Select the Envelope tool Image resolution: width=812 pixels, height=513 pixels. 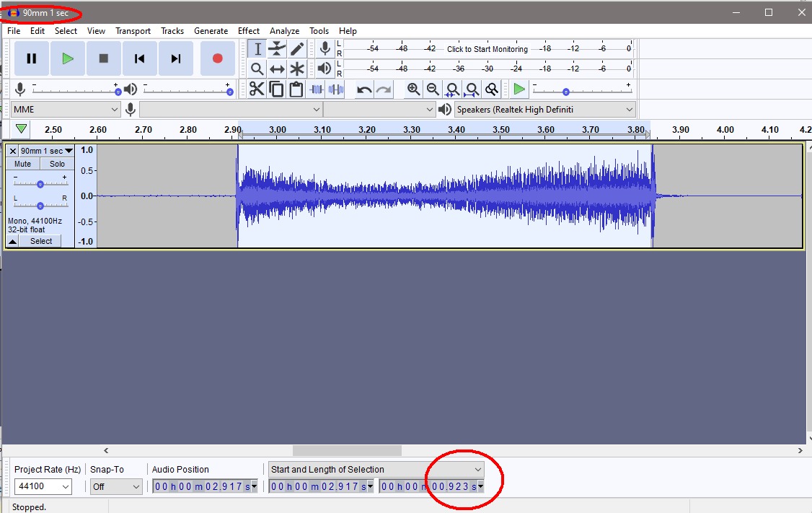pyautogui.click(x=277, y=49)
